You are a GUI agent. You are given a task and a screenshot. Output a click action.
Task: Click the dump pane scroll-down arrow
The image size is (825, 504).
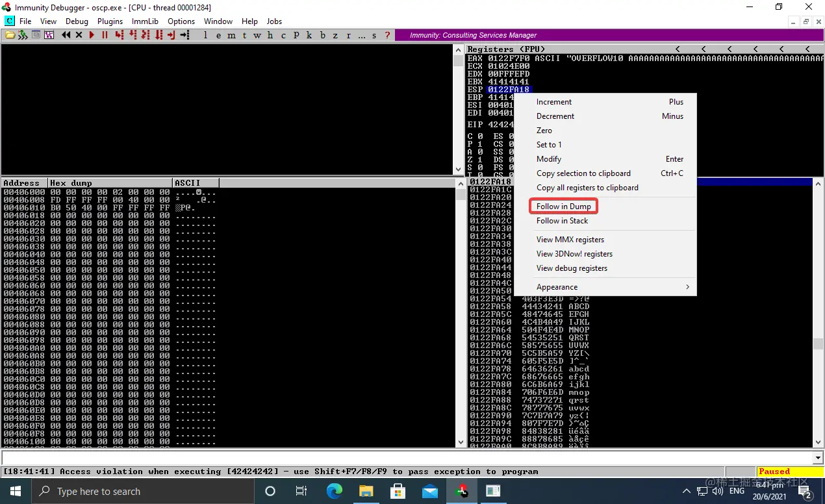point(461,443)
